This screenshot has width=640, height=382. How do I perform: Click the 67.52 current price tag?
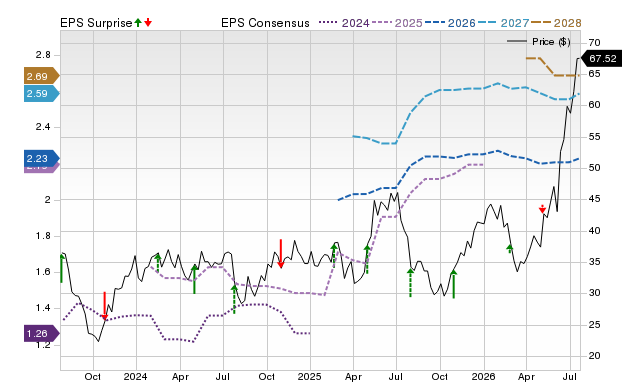(601, 59)
